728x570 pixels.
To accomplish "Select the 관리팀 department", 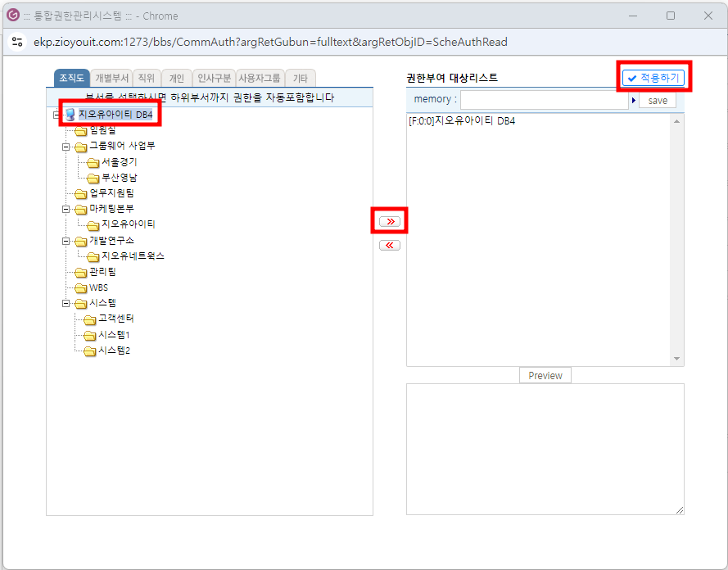I will click(x=102, y=272).
